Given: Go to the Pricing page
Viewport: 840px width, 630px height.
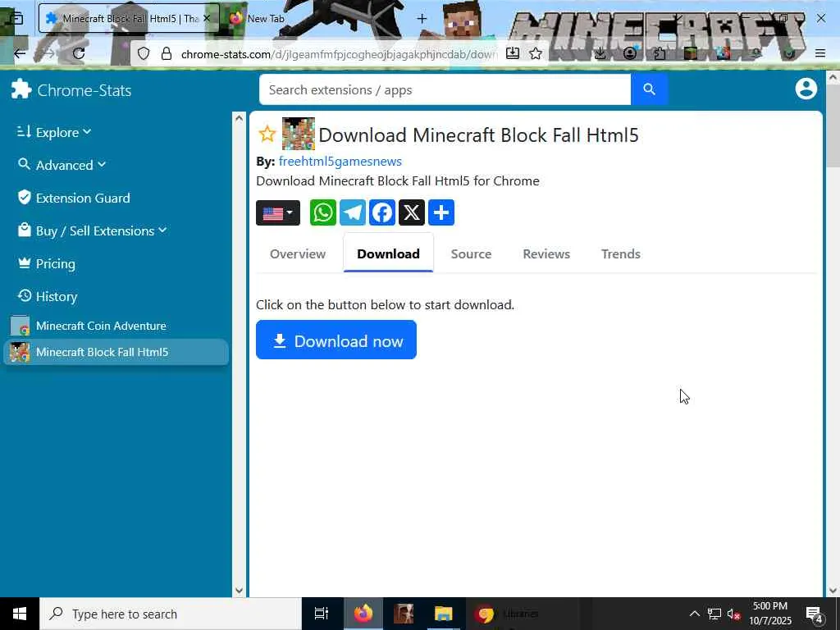Looking at the screenshot, I should click(x=46, y=263).
